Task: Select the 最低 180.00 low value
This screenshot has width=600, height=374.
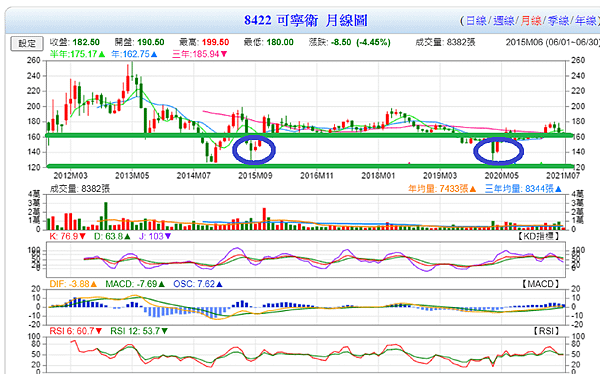Action: (x=269, y=42)
